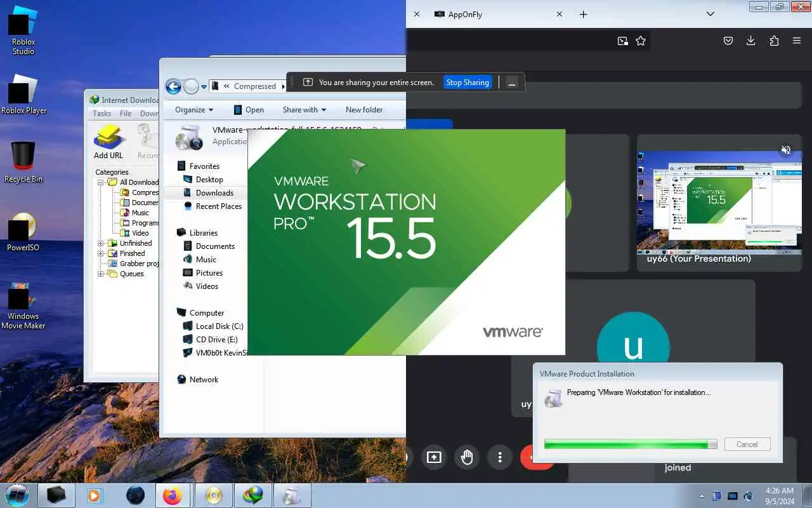Cancel the VMware Product Installation

[x=747, y=444]
